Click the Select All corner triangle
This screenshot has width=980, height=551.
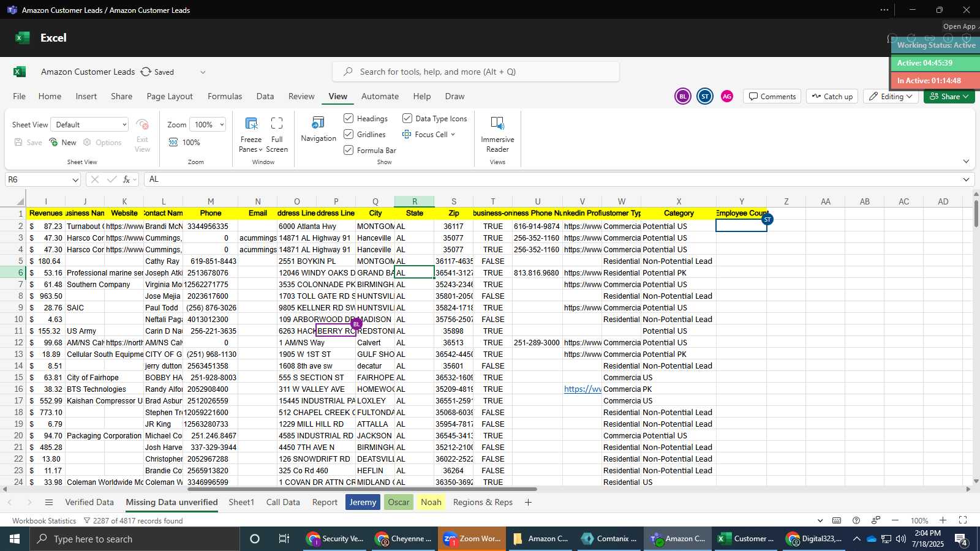(x=21, y=201)
